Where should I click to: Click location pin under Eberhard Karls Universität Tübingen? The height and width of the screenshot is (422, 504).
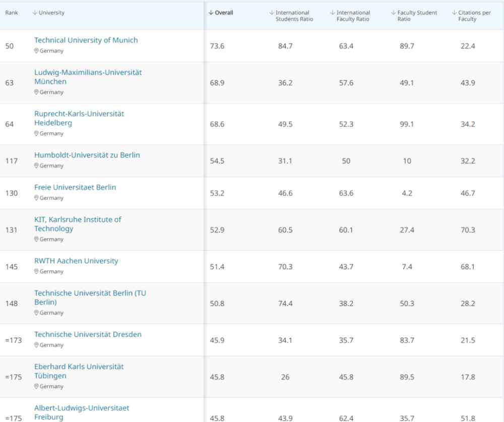(36, 386)
